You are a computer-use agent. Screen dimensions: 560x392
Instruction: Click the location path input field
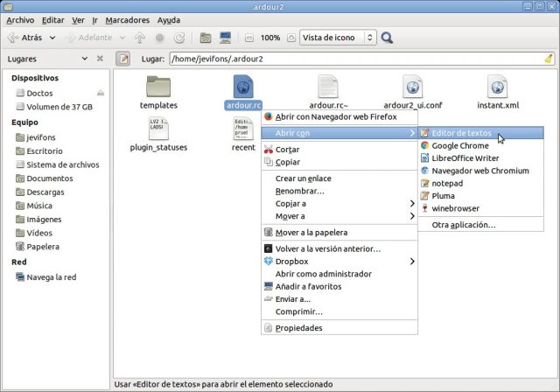(350, 59)
